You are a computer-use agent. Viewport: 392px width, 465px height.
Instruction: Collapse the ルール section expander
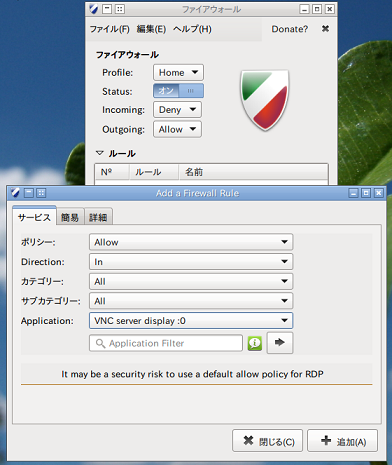100,153
